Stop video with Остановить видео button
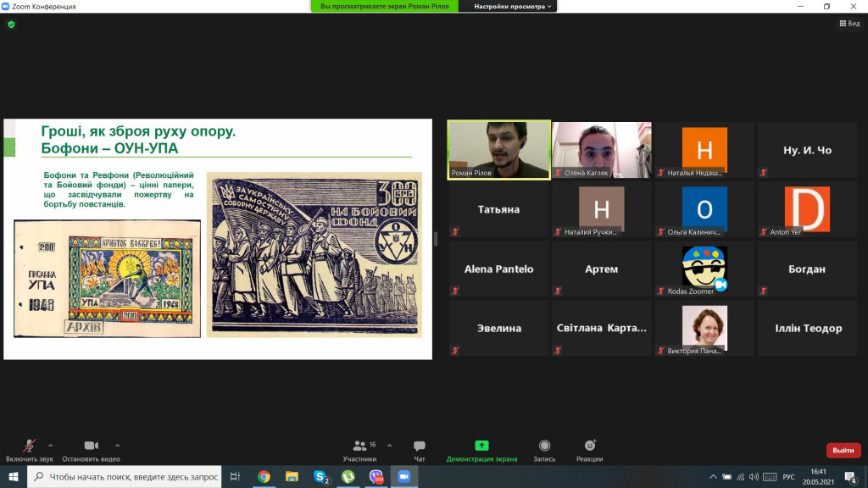 [x=91, y=451]
